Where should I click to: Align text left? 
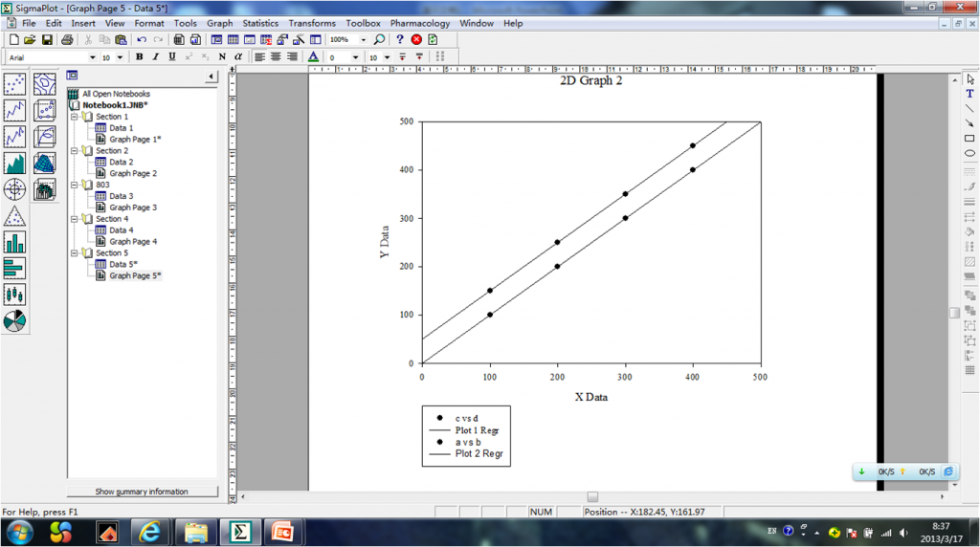259,56
